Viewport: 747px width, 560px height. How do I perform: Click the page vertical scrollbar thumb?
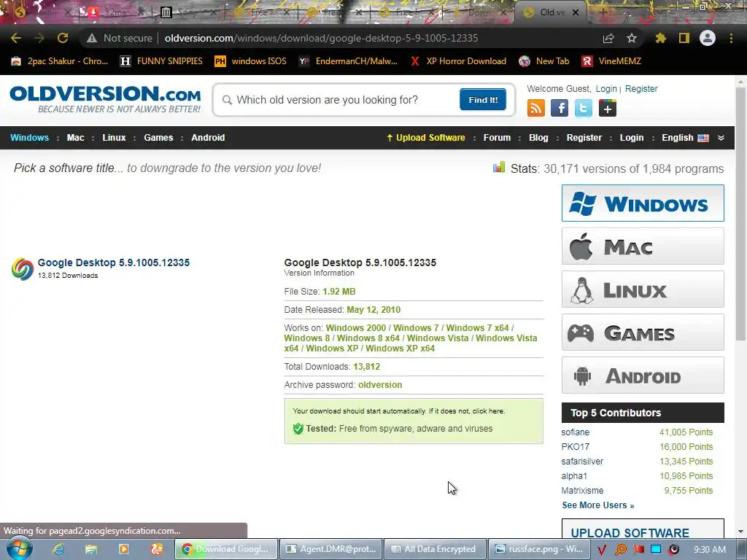(x=740, y=214)
